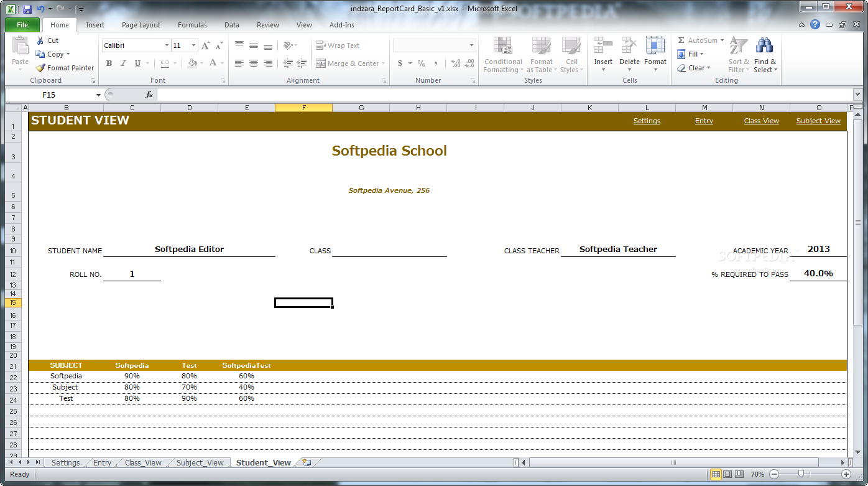The image size is (868, 486).
Task: Expand the AutoSum dropdown arrow
Action: pyautogui.click(x=722, y=40)
